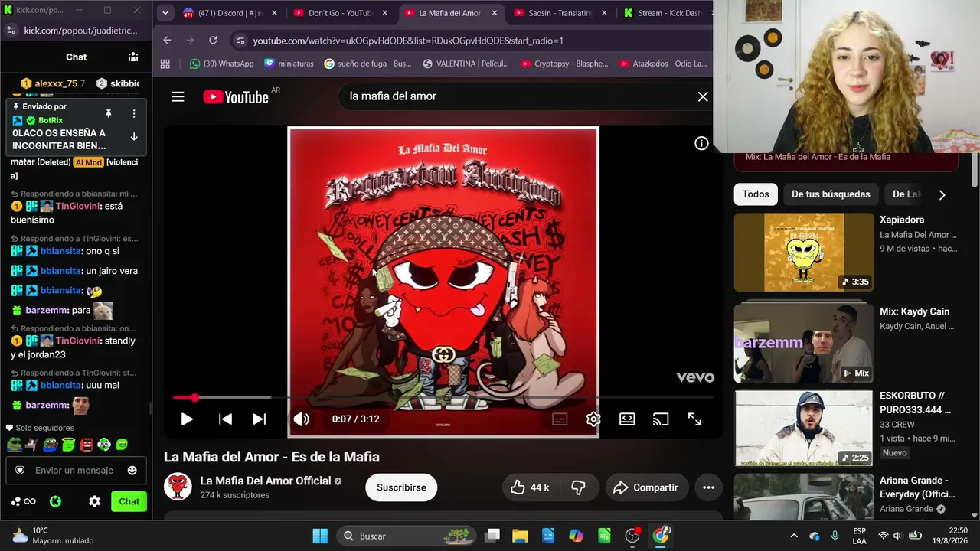Skip to the next video

[260, 419]
